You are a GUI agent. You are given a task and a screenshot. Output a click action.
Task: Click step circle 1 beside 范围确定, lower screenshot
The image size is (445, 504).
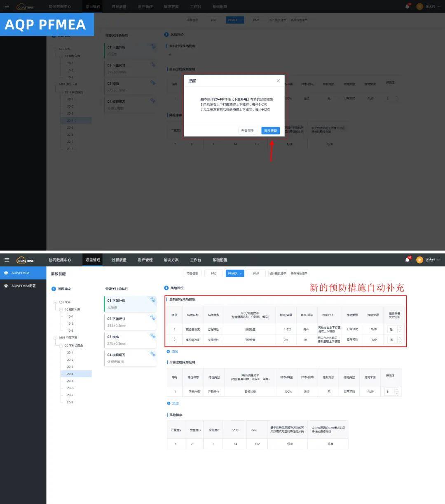pyautogui.click(x=54, y=289)
